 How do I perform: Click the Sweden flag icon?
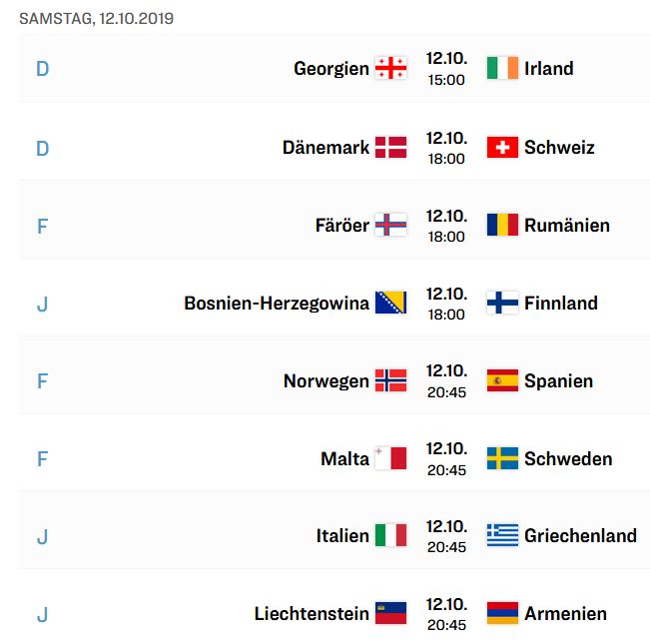[502, 458]
